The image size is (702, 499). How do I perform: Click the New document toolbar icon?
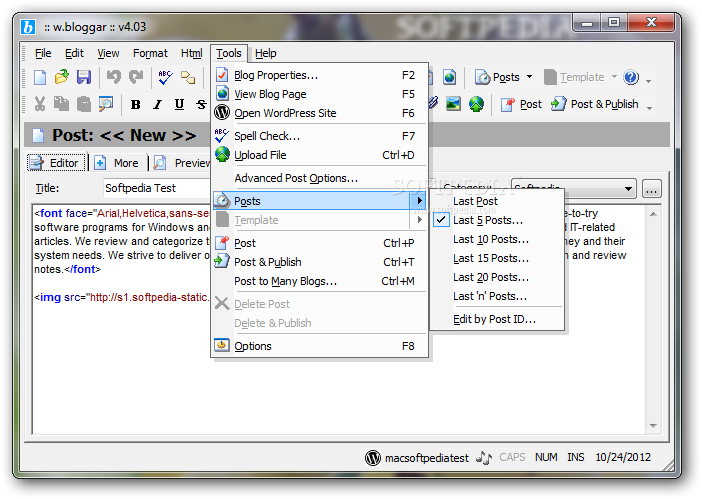point(40,77)
